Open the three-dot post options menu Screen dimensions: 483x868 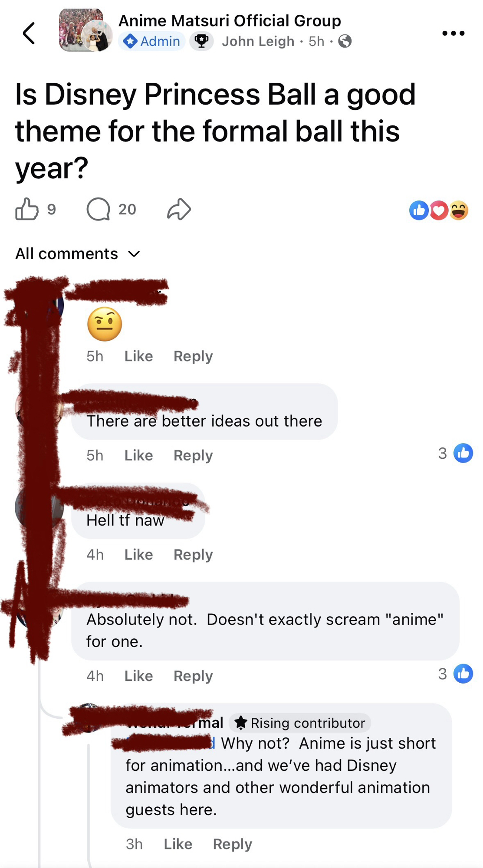(453, 33)
